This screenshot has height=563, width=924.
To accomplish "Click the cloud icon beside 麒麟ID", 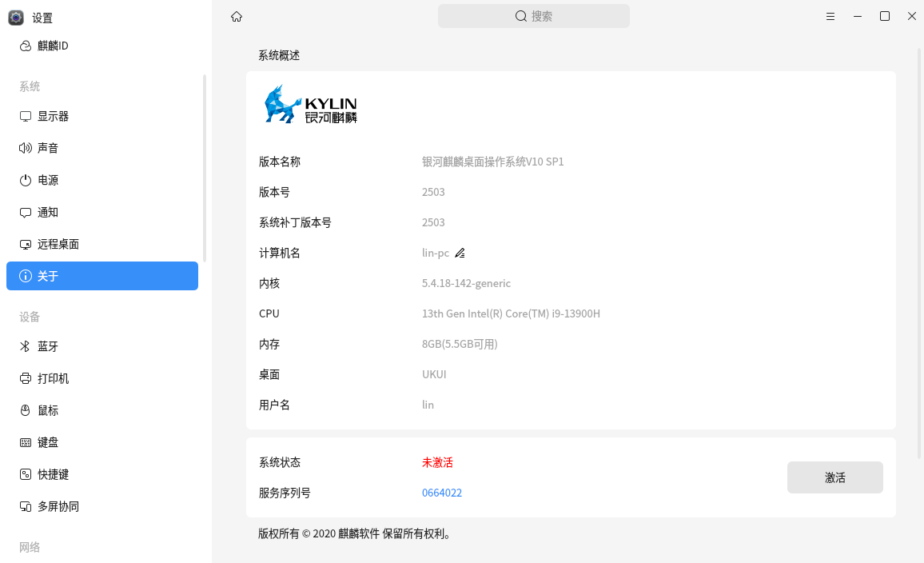I will [x=26, y=46].
